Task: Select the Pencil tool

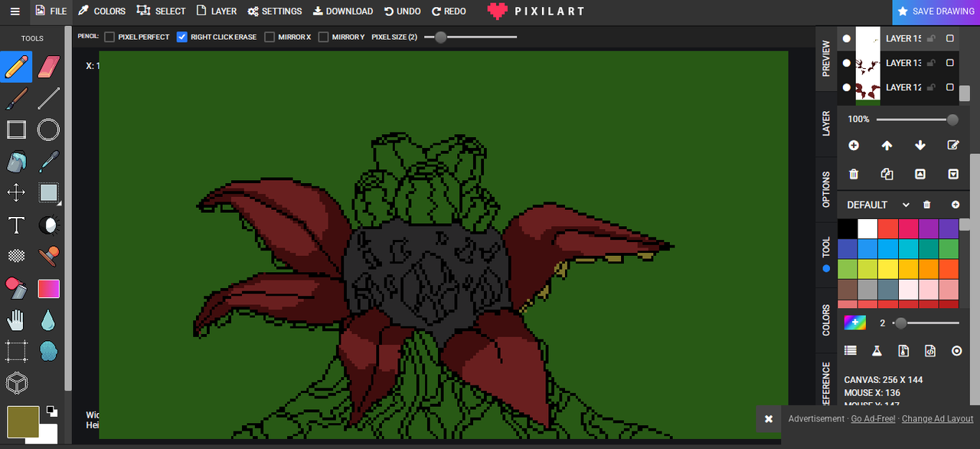Action: point(16,67)
